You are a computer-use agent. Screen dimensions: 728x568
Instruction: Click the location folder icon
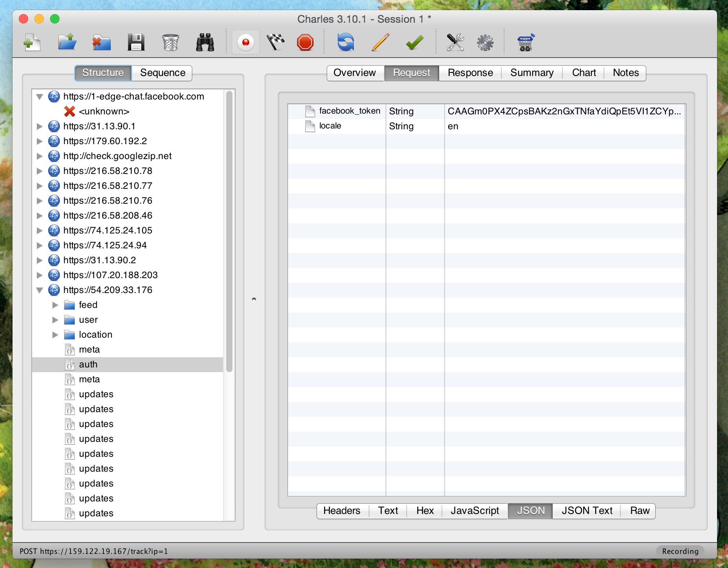pos(70,335)
